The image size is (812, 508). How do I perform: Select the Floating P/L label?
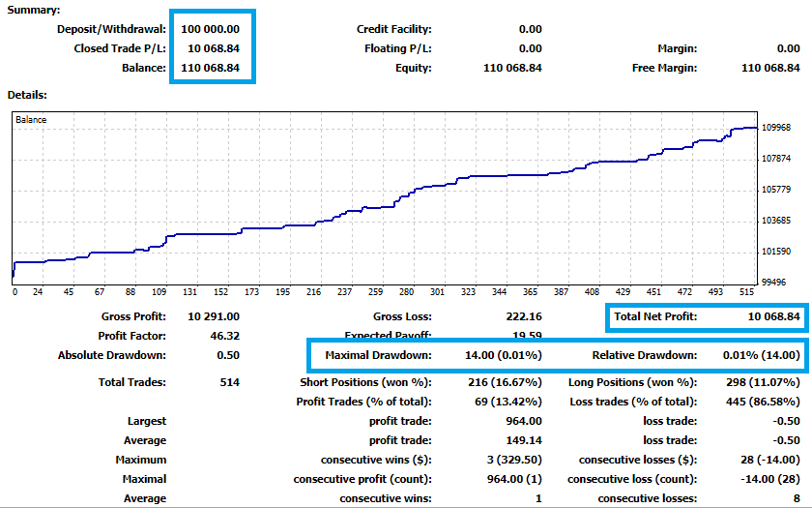pyautogui.click(x=398, y=48)
